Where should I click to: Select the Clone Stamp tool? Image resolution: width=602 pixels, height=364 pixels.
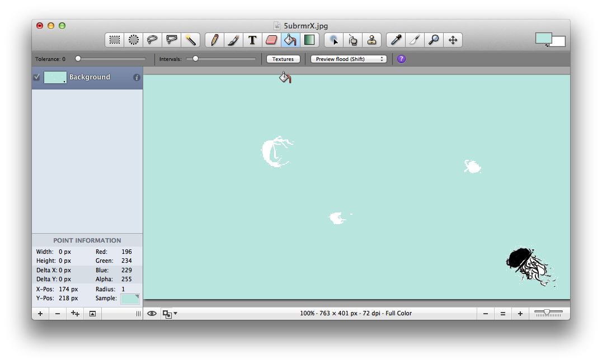click(371, 40)
